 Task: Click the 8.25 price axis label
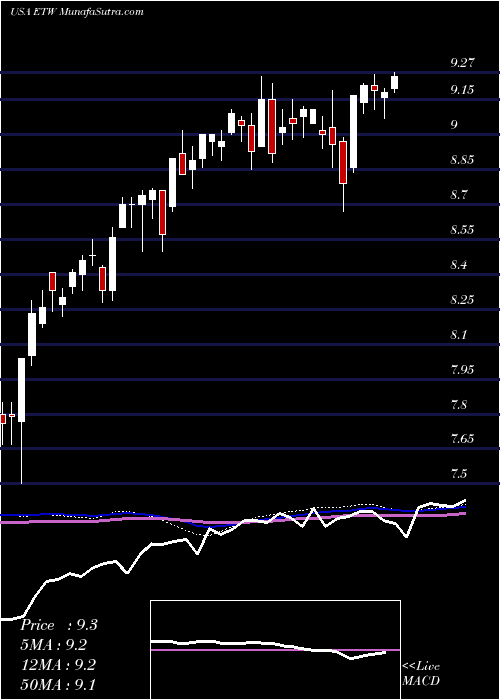click(x=462, y=300)
